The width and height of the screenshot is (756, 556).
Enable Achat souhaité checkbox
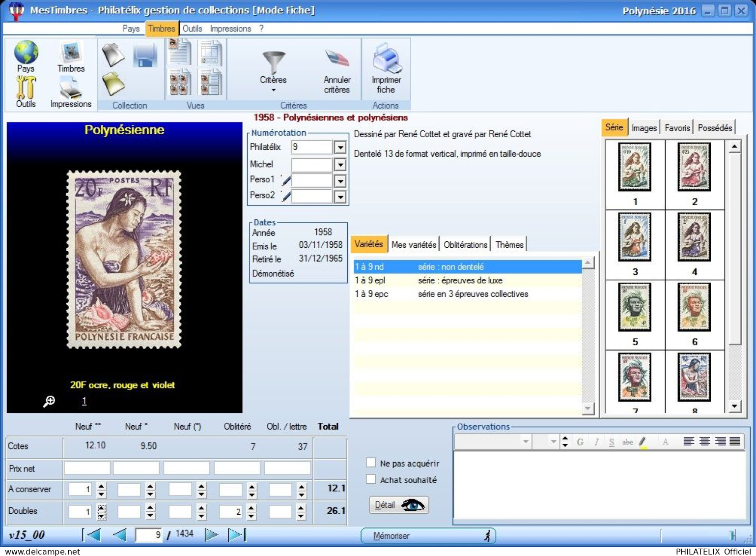click(371, 479)
